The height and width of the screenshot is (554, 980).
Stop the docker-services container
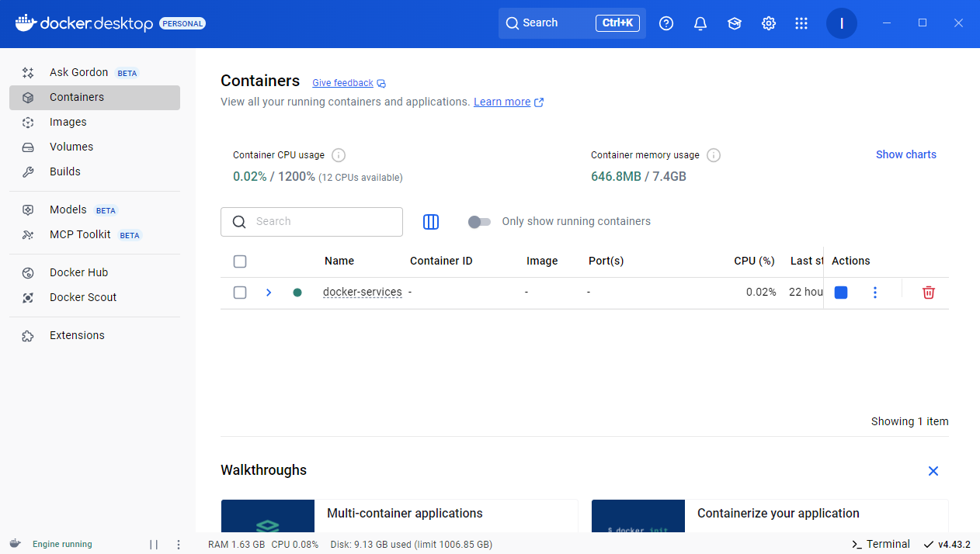point(841,293)
